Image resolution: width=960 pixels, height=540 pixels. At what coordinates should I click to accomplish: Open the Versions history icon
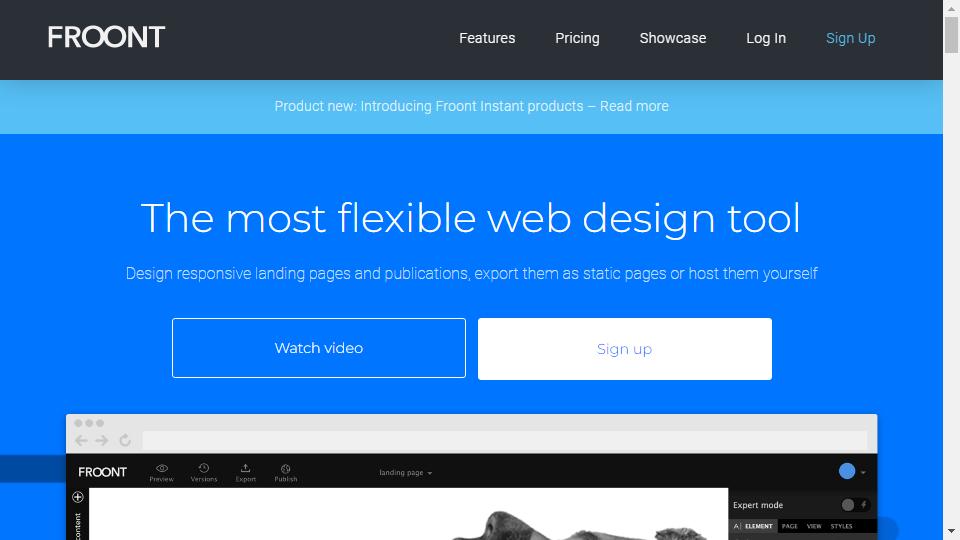pos(204,468)
